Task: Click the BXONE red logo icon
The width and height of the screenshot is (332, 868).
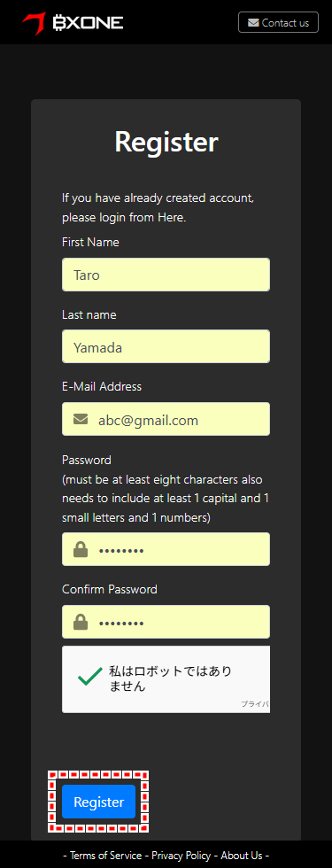Action: click(34, 23)
